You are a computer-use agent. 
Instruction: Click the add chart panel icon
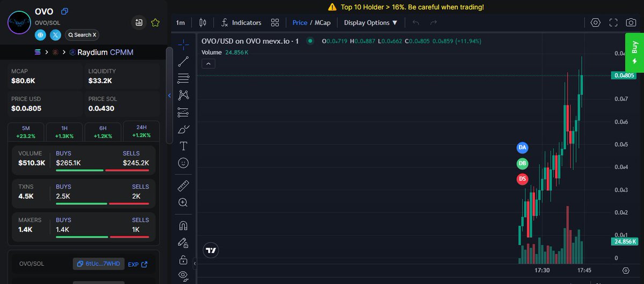coord(139,23)
